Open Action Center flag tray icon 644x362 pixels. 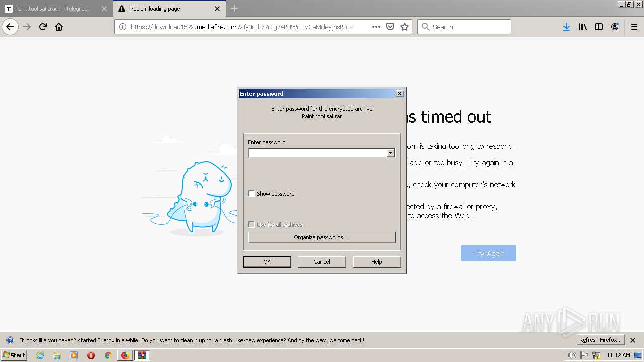click(584, 355)
